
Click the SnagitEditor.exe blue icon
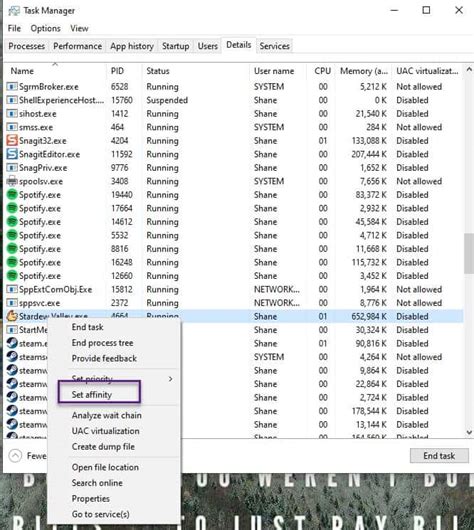(x=12, y=154)
